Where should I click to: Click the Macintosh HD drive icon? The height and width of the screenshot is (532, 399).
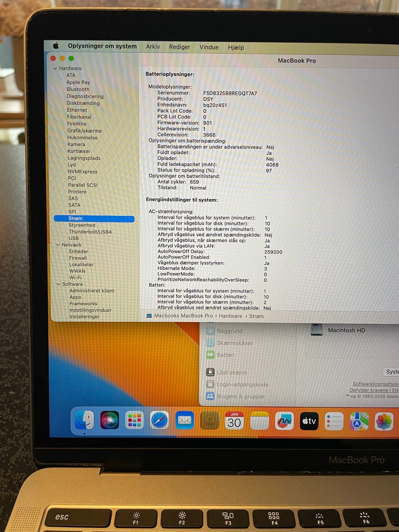tap(317, 330)
